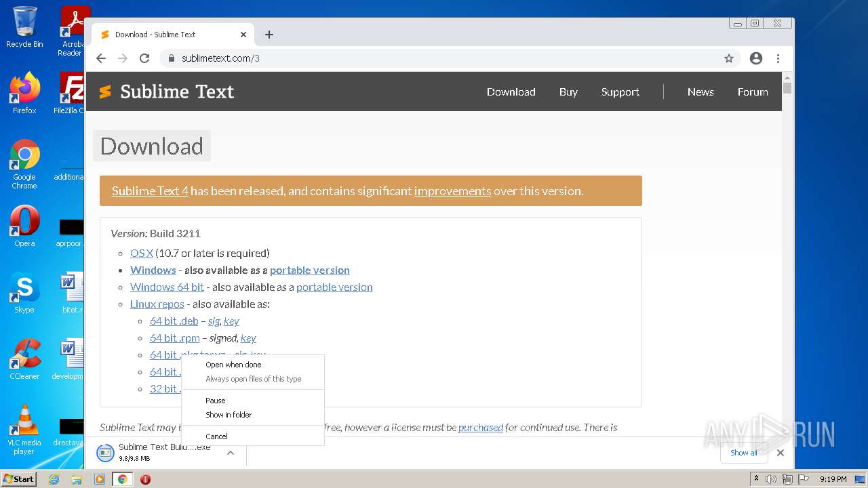
Task: Open FileZilla Client desktop icon
Action: 71,93
